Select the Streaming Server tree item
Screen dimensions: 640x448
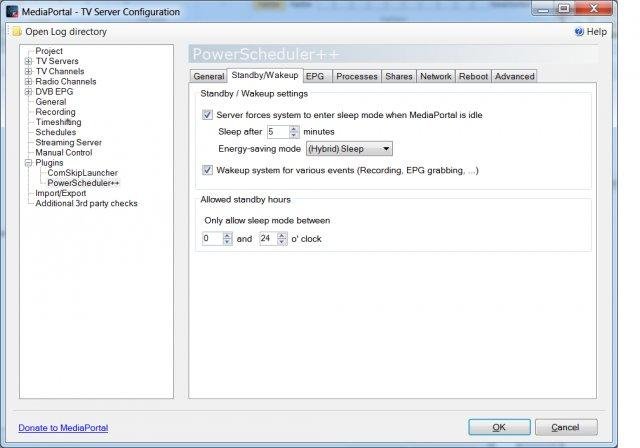[x=68, y=142]
